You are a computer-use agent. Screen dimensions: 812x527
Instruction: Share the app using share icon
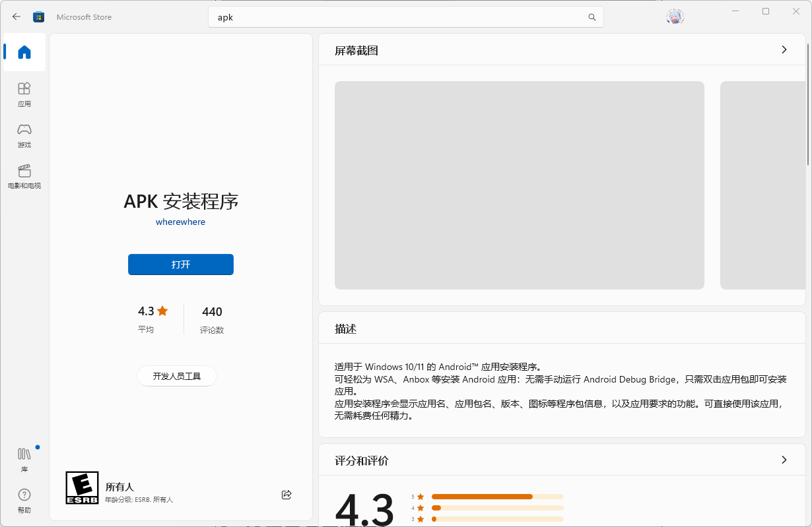coord(287,495)
